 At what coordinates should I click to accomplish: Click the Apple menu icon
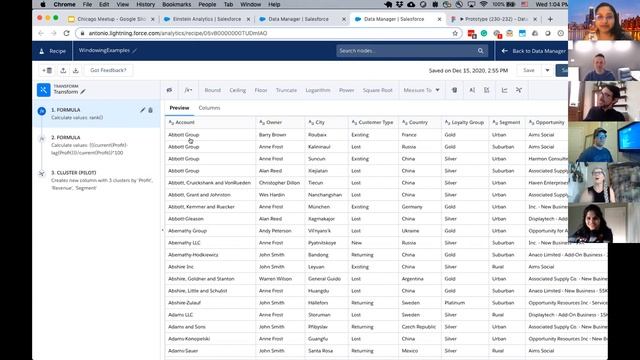pyautogui.click(x=43, y=4)
